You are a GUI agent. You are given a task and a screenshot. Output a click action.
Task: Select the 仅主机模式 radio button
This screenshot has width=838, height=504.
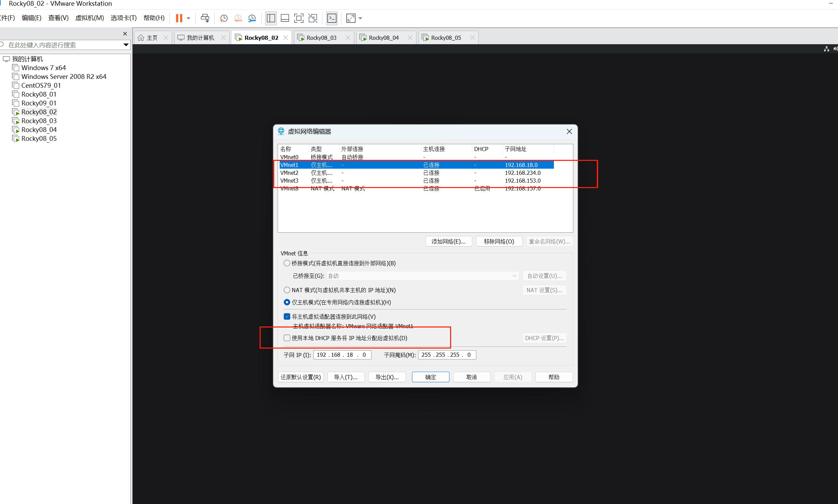coord(287,302)
